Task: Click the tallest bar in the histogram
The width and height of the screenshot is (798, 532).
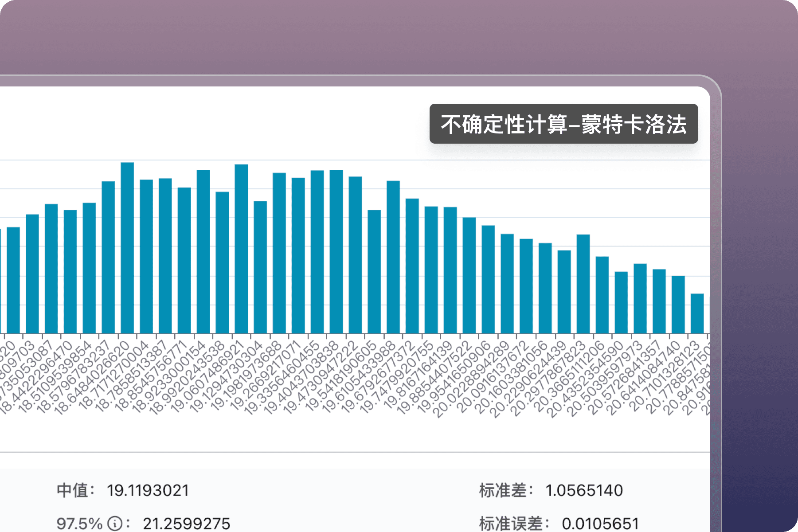Action: click(x=127, y=248)
